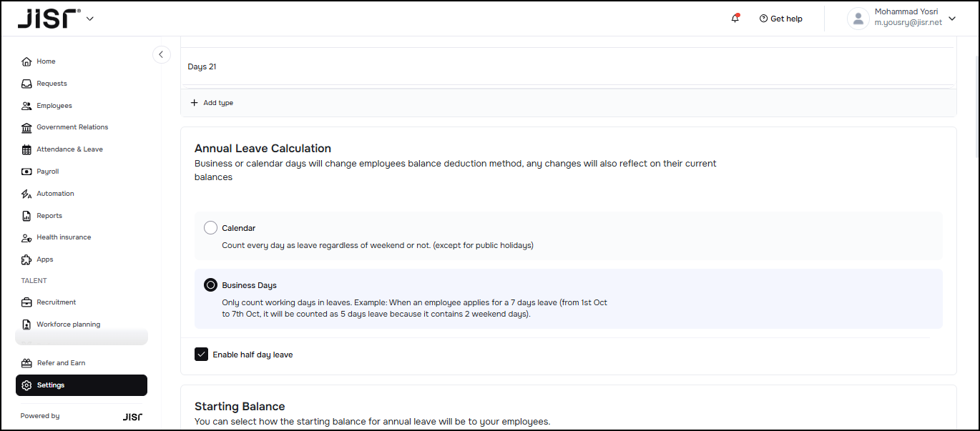Viewport: 980px width, 431px height.
Task: Click the Health insurance icon
Action: point(26,237)
